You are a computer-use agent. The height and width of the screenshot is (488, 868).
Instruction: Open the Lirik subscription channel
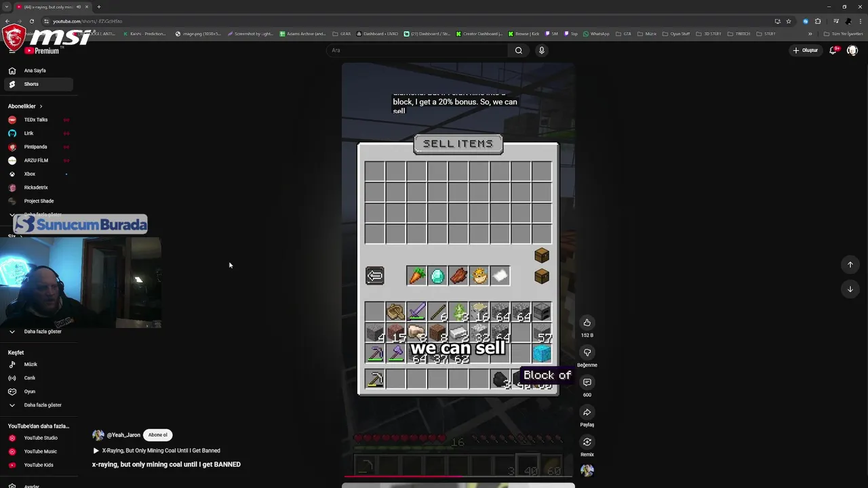coord(37,134)
